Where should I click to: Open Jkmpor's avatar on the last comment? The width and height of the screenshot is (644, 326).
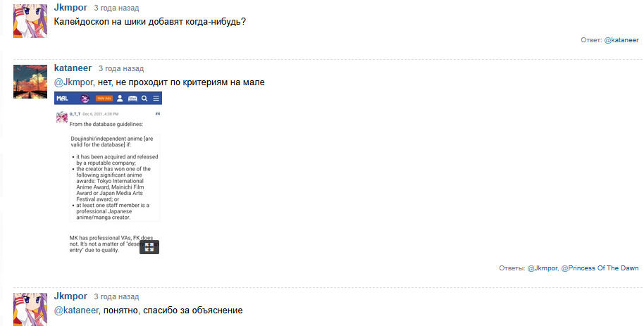[30, 309]
